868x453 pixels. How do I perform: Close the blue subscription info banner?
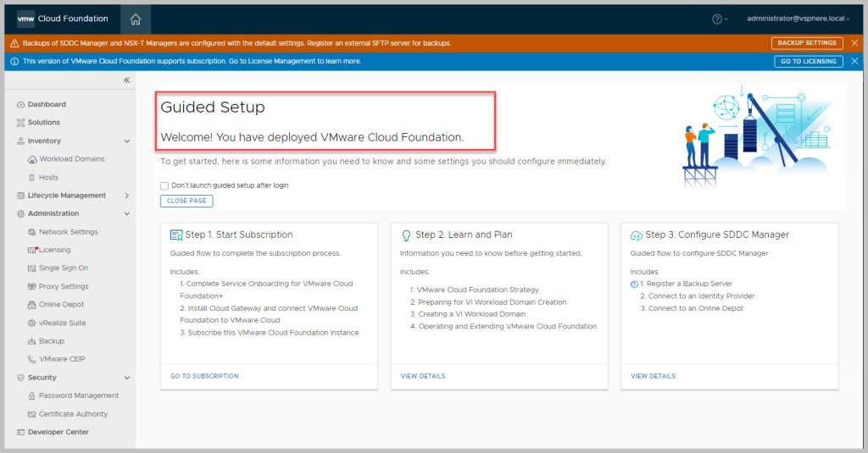[854, 61]
